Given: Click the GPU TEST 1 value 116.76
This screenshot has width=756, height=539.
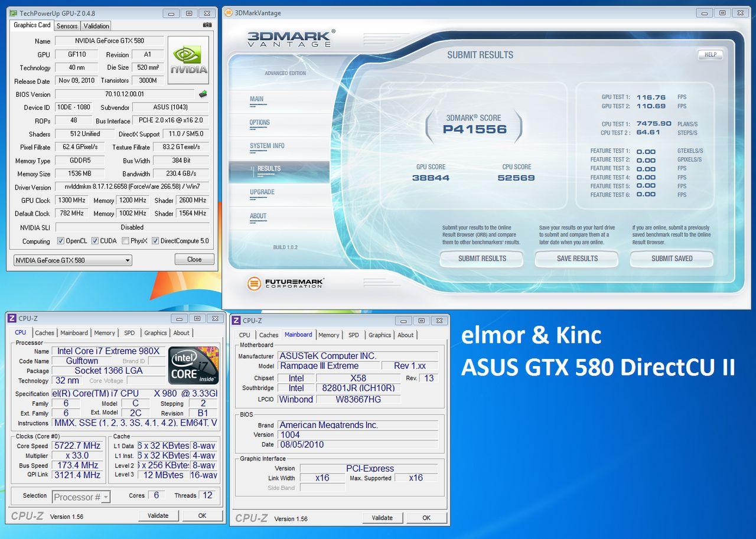Looking at the screenshot, I should point(651,97).
